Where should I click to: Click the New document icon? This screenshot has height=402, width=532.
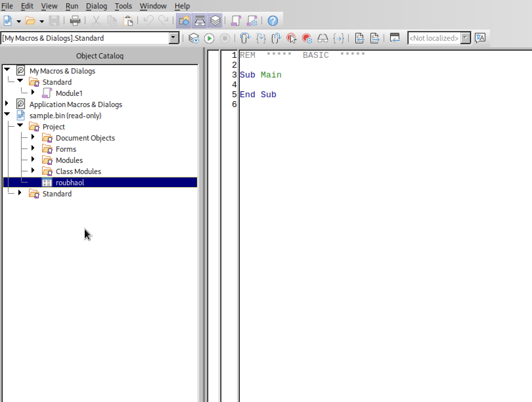[8, 21]
